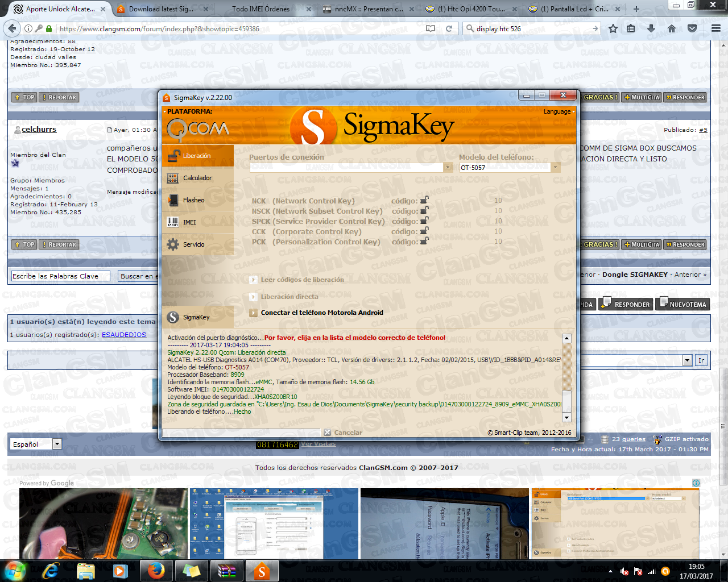This screenshot has width=728, height=582.
Task: Switch to Htc Opl 4200 Touch tab
Action: (470, 9)
